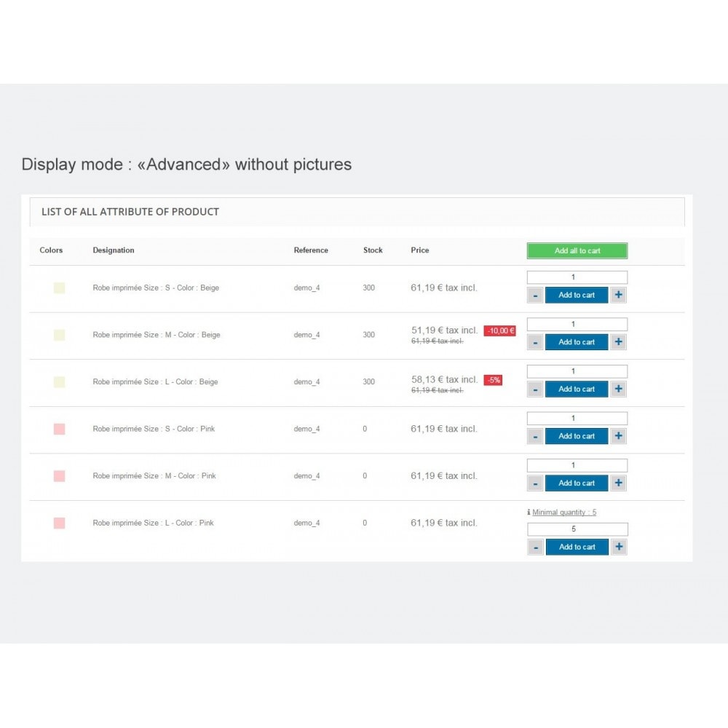Click beige swatch for Size L Beige
Image resolution: width=728 pixels, height=728 pixels.
pos(59,382)
